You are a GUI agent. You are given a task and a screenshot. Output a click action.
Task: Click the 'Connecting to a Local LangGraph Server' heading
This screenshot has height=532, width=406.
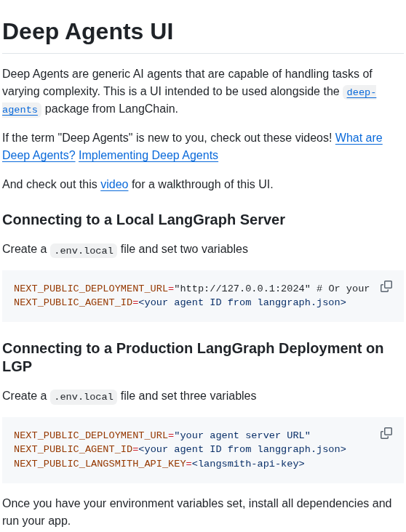coord(144,219)
